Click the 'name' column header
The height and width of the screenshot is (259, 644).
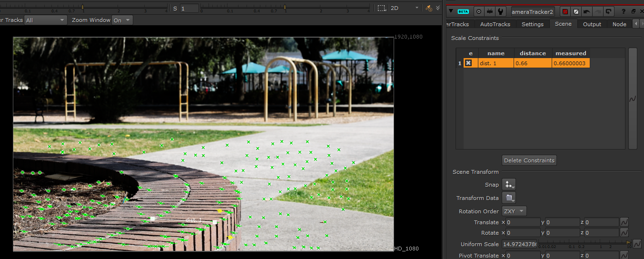point(495,53)
